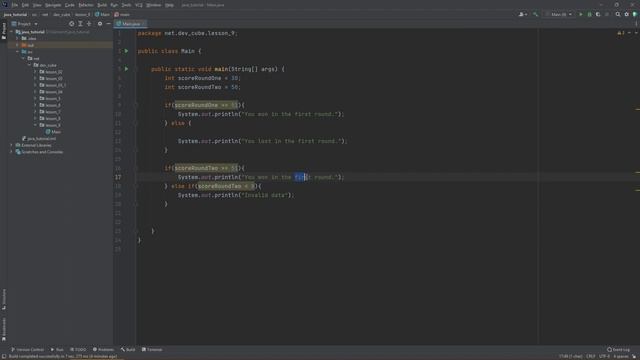Click the green Run button in toolbar
The image size is (640, 360).
(581, 14)
